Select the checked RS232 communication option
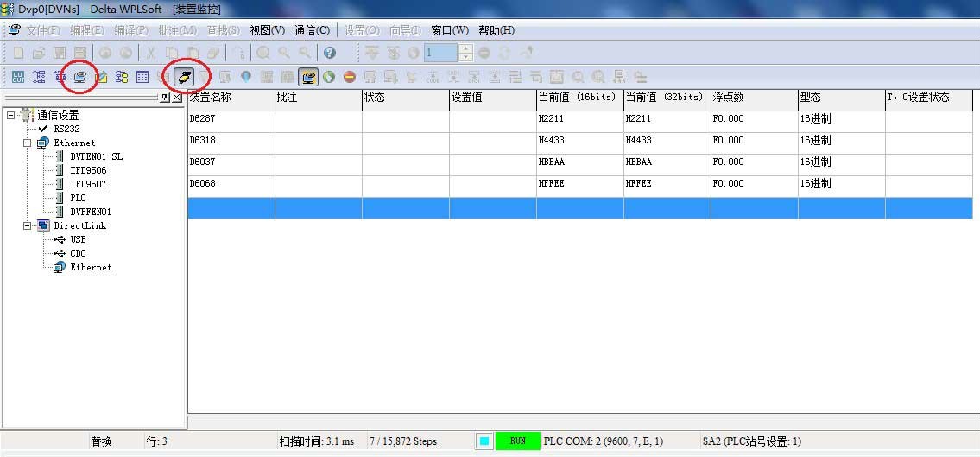Screen dimensions: 980x457 point(66,129)
